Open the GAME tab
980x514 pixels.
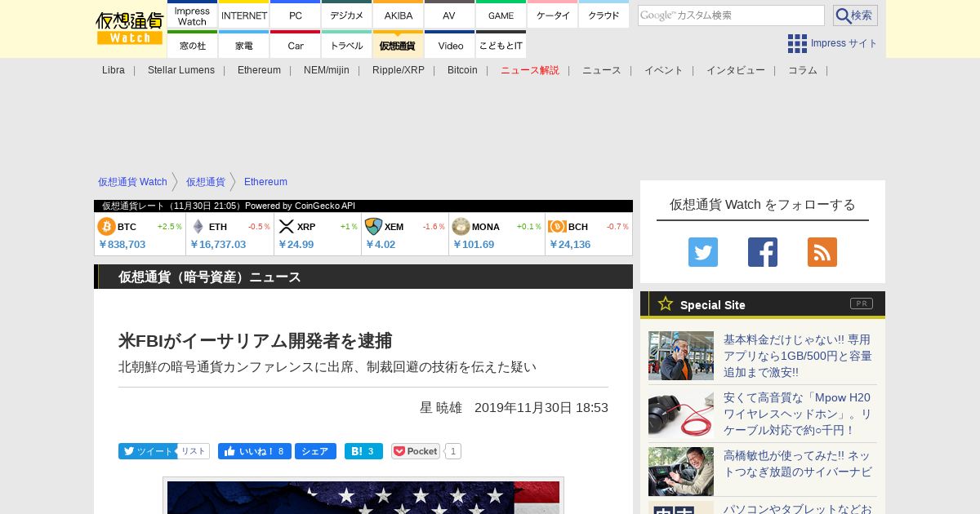click(x=501, y=16)
